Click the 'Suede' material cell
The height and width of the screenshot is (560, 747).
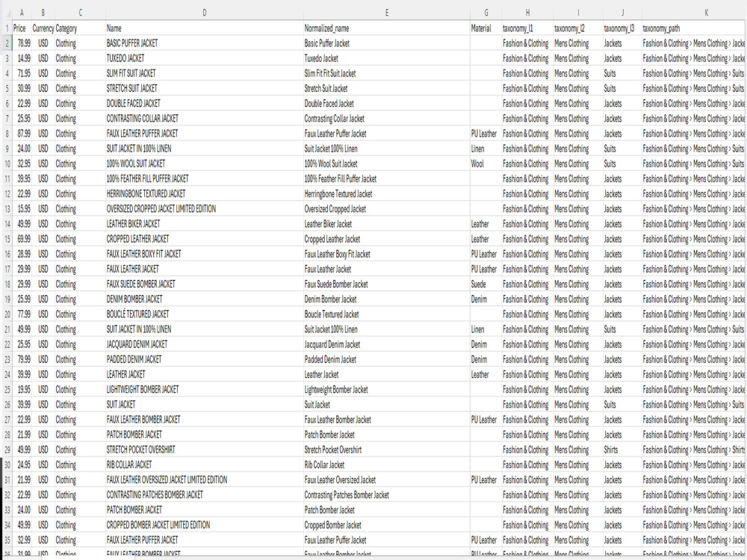486,284
